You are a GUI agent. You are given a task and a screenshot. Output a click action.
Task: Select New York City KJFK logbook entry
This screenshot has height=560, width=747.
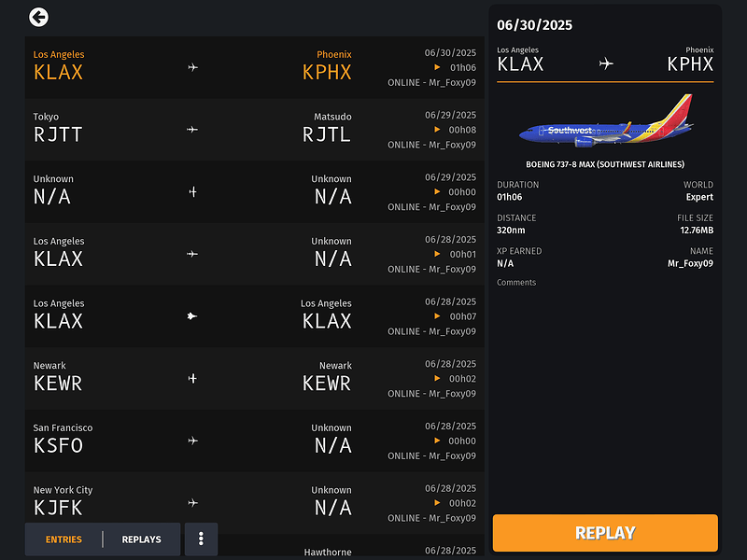tap(254, 503)
